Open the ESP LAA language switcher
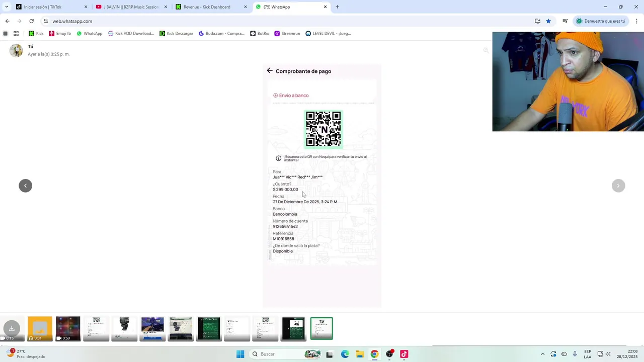Viewport: 644px width, 362px height. 588,354
